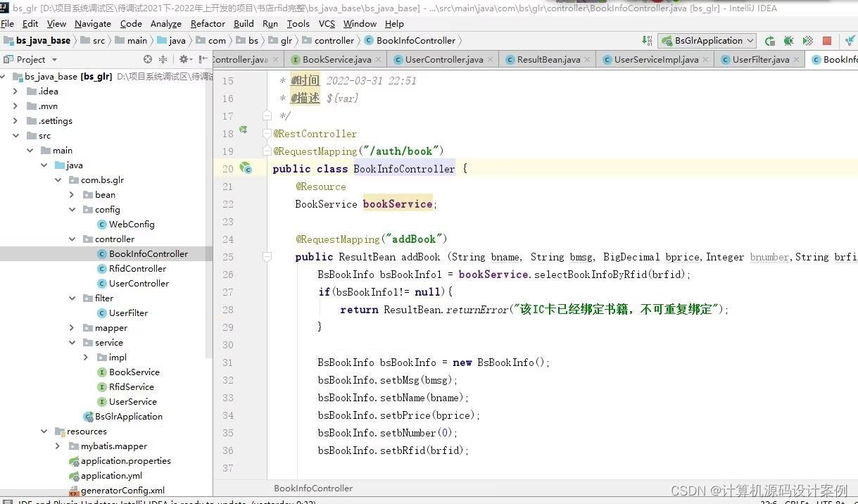The image size is (858, 504).
Task: Collapse the controller package
Action: point(72,239)
